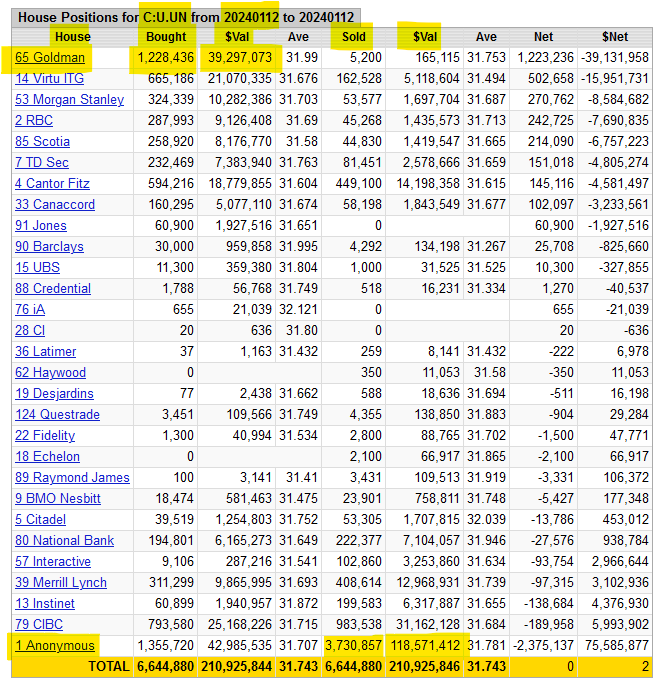Click the Net column header

(543, 37)
